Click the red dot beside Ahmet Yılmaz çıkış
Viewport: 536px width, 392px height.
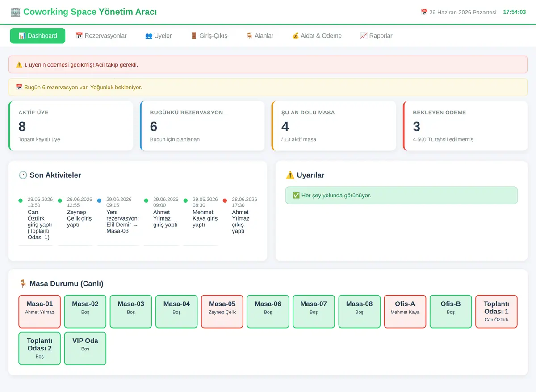225,201
